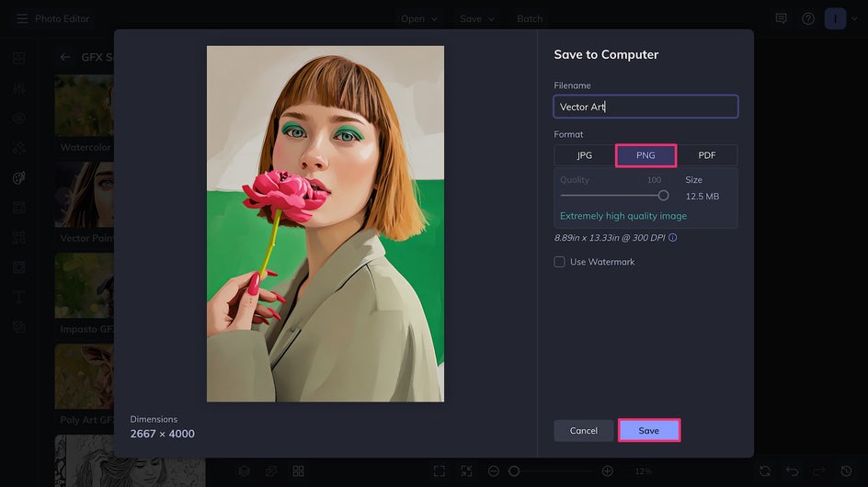Select the Impasto GFX effect thumbnail
Image resolution: width=868 pixels, height=487 pixels.
pyautogui.click(x=85, y=286)
